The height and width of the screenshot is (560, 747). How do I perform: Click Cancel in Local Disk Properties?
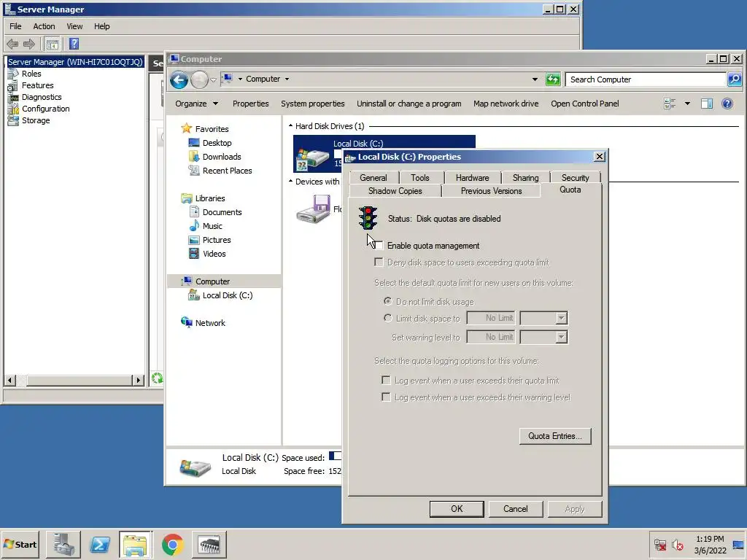pyautogui.click(x=516, y=508)
